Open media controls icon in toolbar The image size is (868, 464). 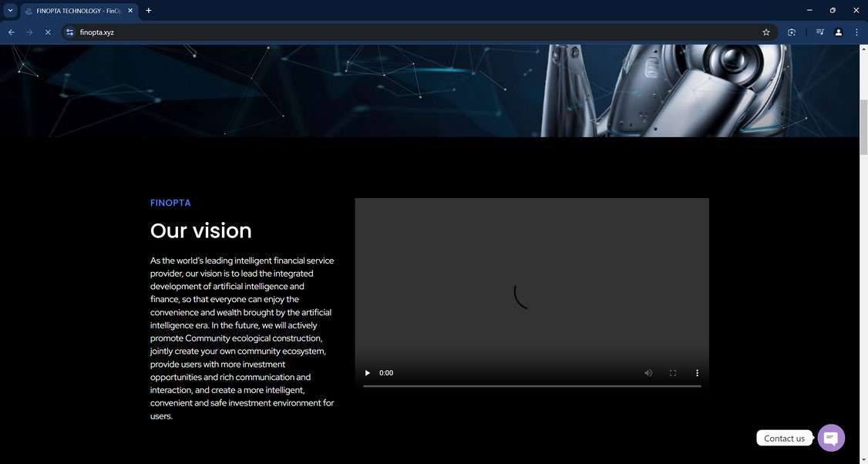[820, 32]
